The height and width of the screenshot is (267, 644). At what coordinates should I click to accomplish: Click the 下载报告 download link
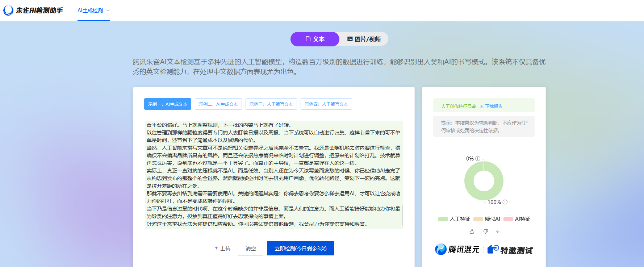491,107
